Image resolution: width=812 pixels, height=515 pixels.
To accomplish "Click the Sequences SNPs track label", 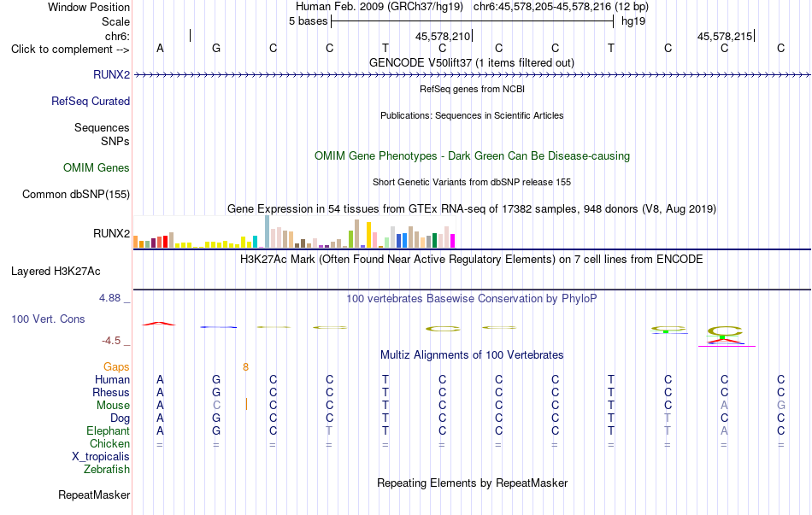I will pyautogui.click(x=102, y=134).
